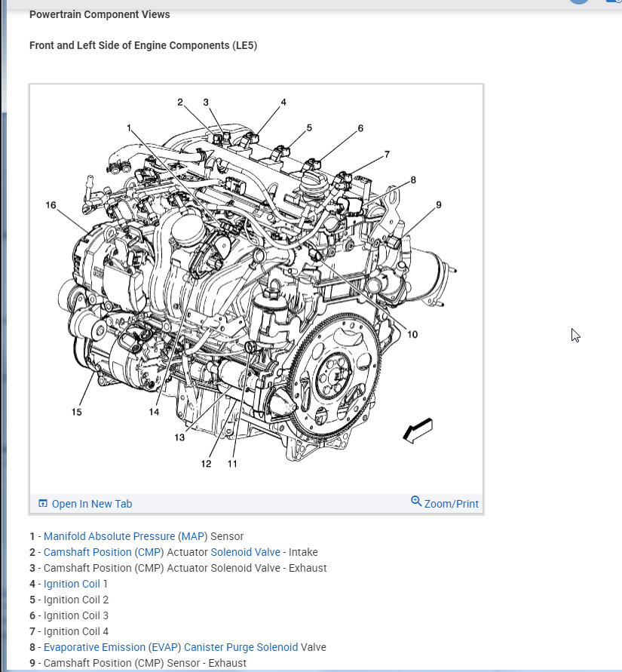
Task: Click the magnifier Zoom/Print icon
Action: click(x=417, y=501)
